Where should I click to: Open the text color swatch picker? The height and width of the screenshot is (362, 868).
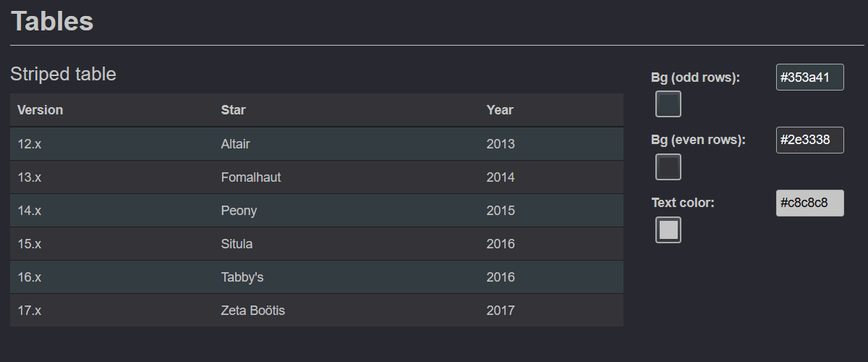(x=668, y=230)
